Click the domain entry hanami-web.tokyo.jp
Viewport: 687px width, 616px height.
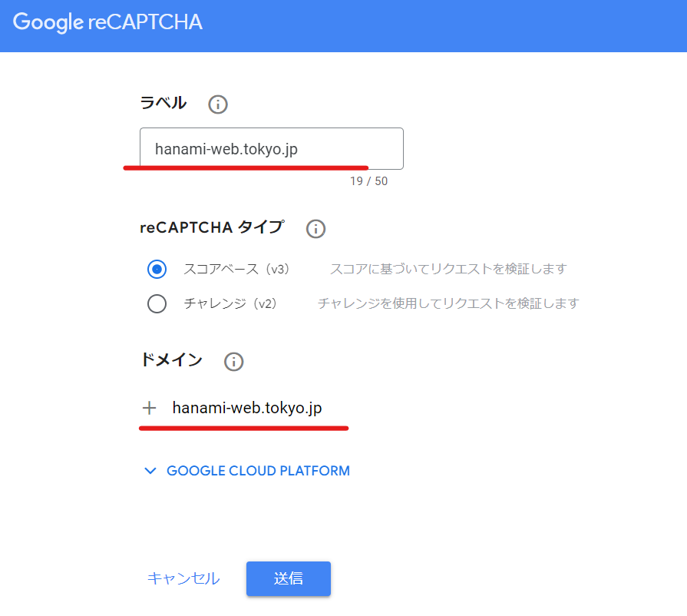pyautogui.click(x=246, y=408)
